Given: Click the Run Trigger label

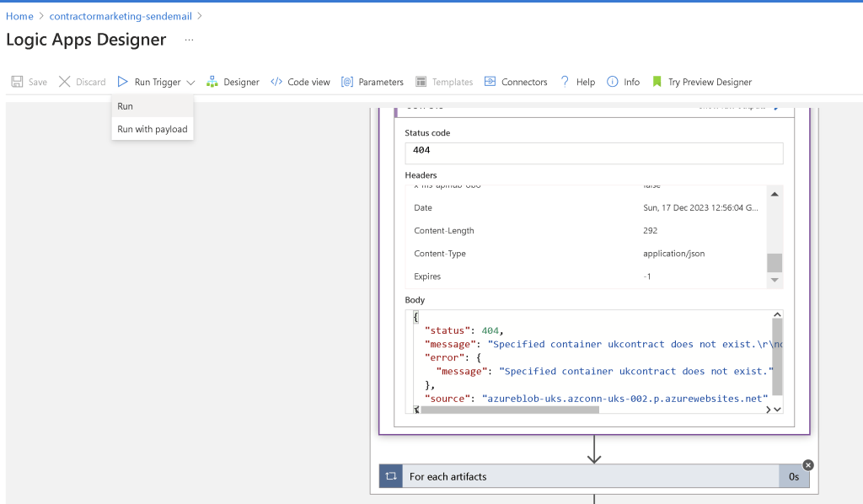Looking at the screenshot, I should click(158, 82).
